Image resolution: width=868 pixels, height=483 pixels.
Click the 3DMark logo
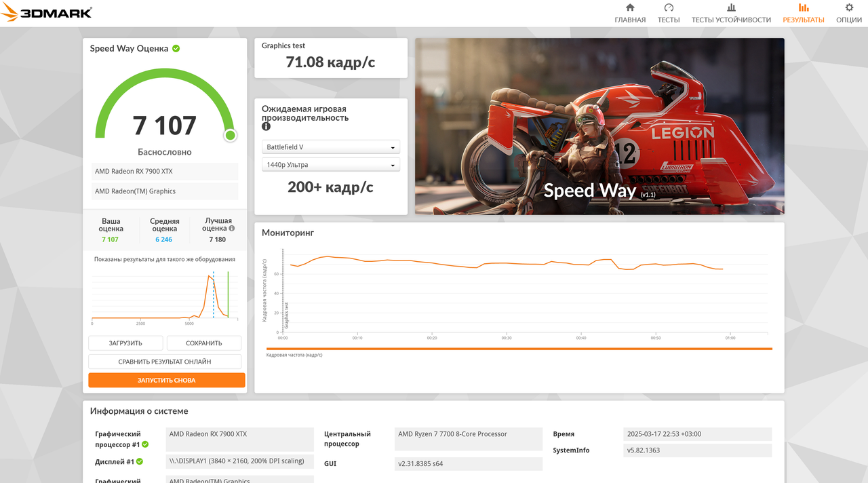pos(46,12)
